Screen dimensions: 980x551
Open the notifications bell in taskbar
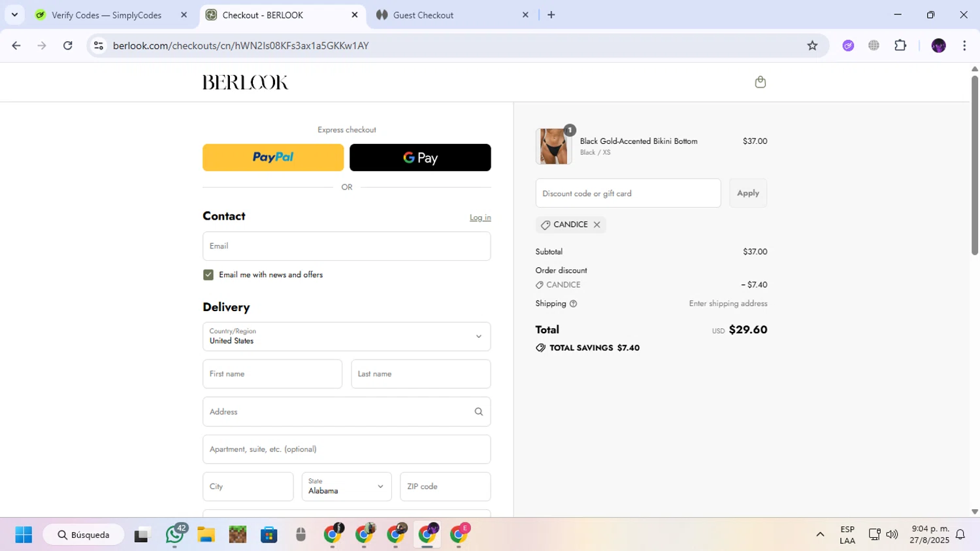pyautogui.click(x=960, y=535)
